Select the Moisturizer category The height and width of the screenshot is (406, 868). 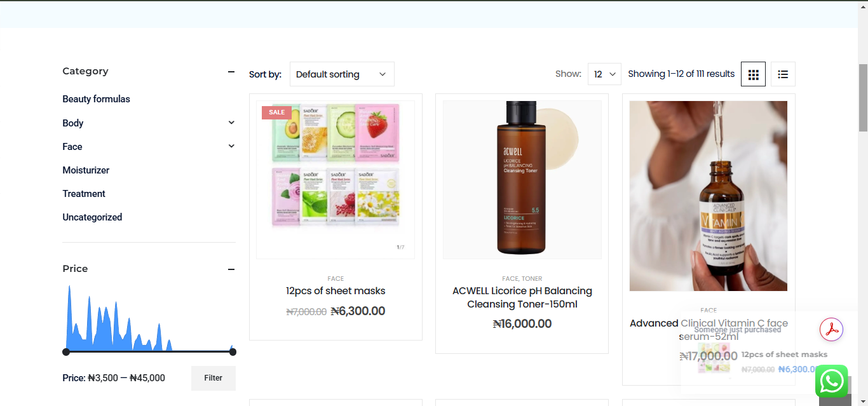click(86, 170)
